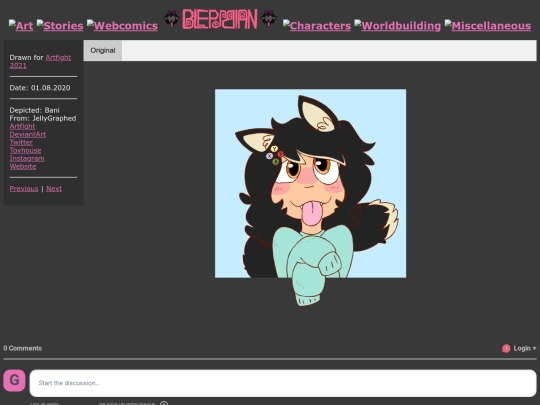Open the Stories section link

(x=60, y=25)
